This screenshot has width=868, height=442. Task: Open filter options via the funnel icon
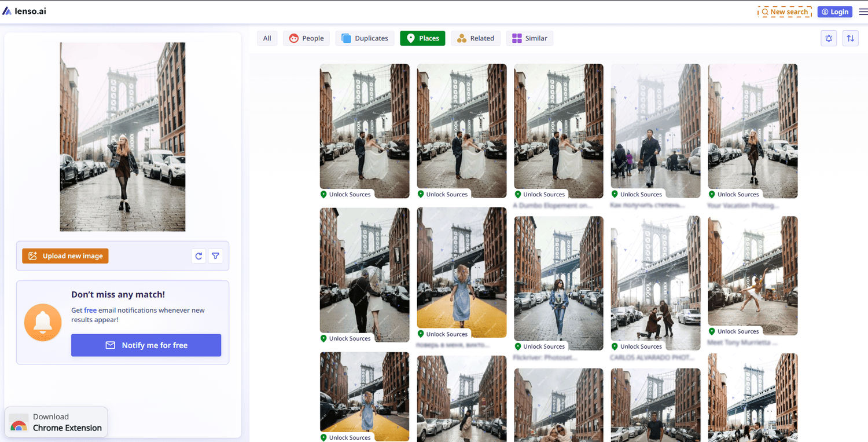click(x=215, y=255)
